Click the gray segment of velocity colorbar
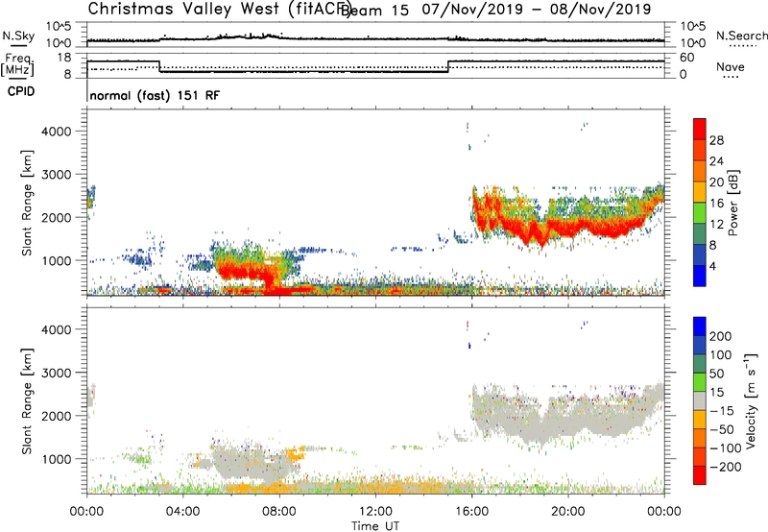 pyautogui.click(x=700, y=401)
